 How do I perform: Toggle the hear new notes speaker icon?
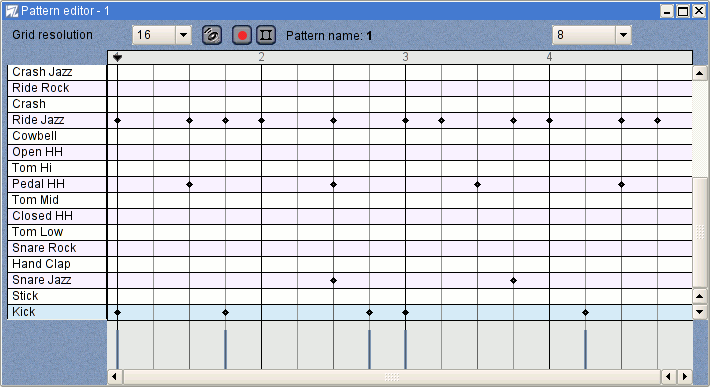(x=211, y=35)
